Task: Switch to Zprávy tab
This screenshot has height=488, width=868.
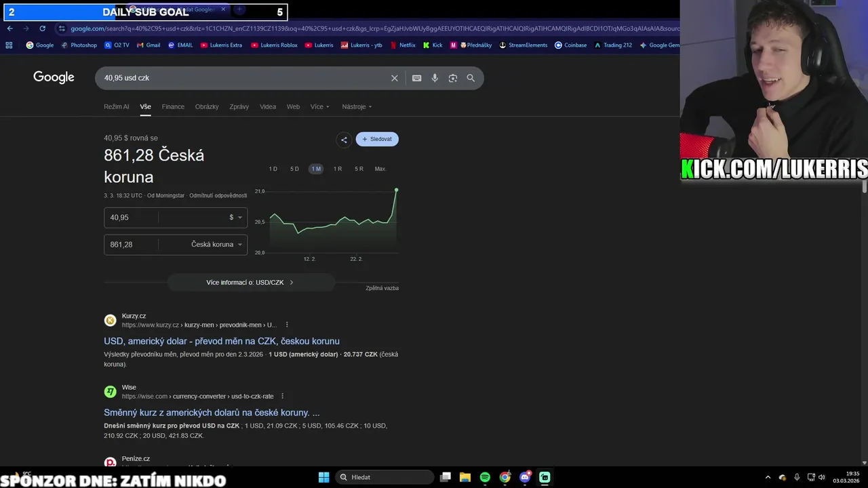Action: [239, 106]
